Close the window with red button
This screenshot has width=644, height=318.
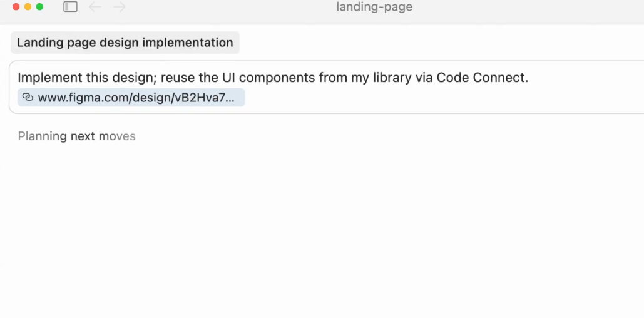tap(16, 7)
